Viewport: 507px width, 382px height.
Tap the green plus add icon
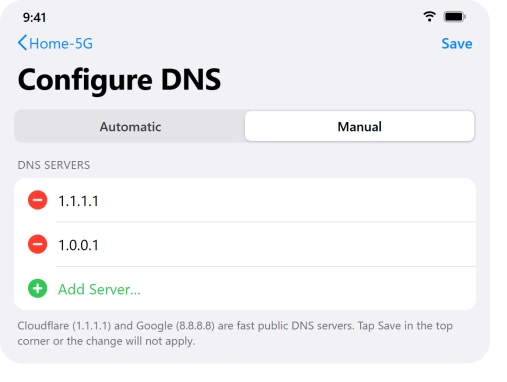[37, 288]
